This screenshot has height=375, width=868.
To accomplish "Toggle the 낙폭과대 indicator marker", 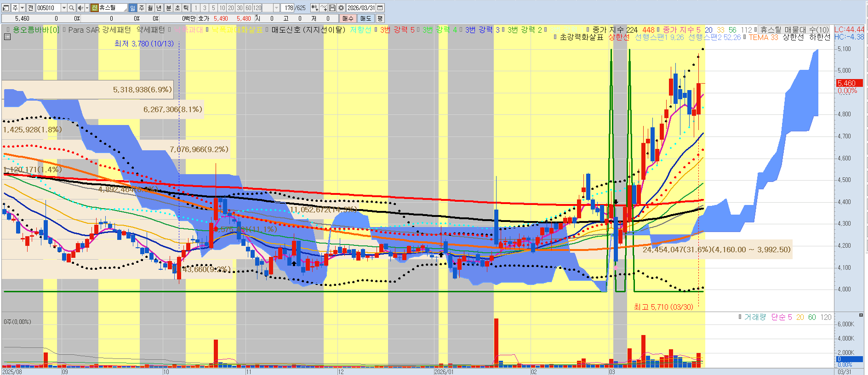I will [x=170, y=29].
